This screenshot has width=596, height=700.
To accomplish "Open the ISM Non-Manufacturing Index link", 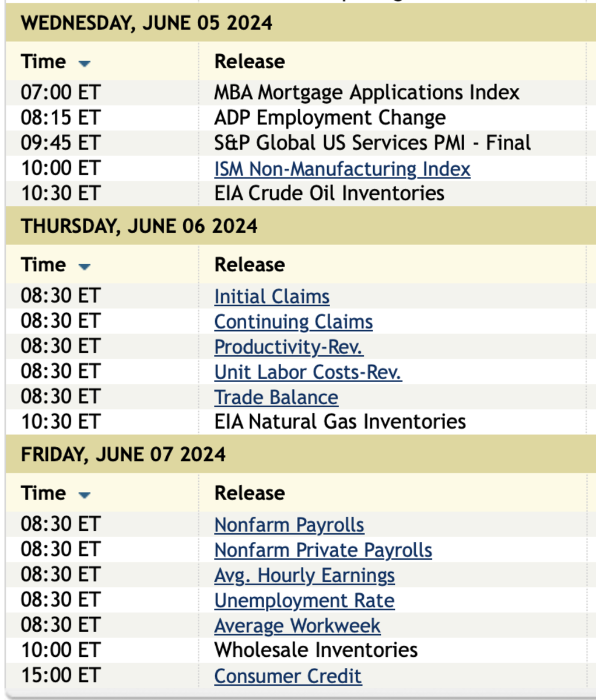I will pos(342,169).
